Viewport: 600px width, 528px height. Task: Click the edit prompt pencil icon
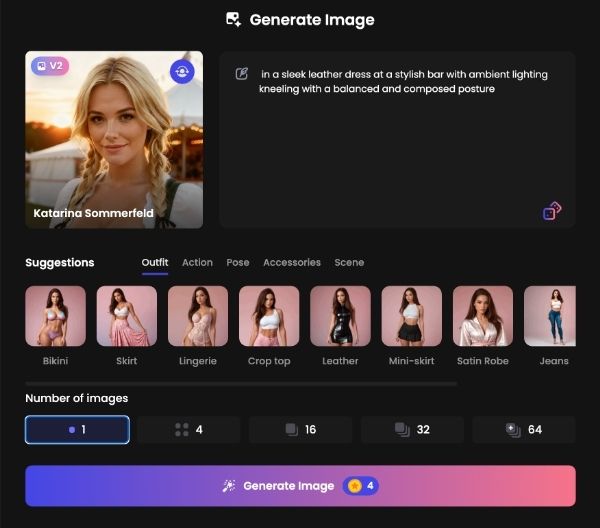242,73
